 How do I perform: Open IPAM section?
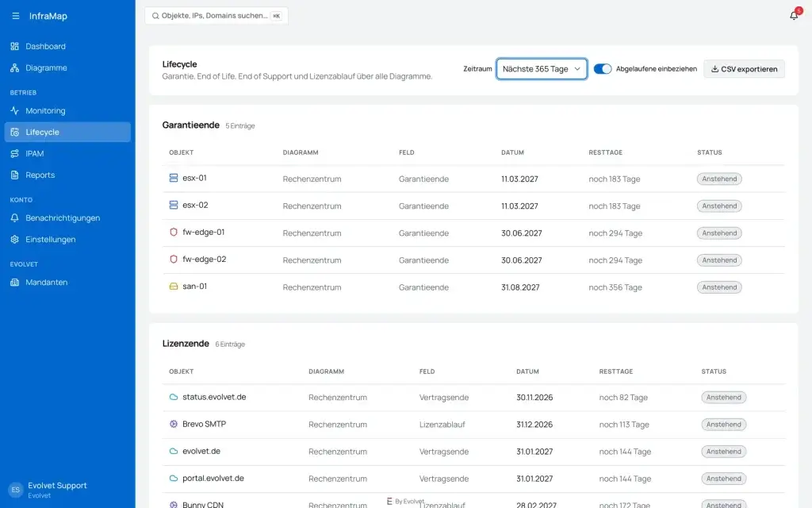point(67,153)
